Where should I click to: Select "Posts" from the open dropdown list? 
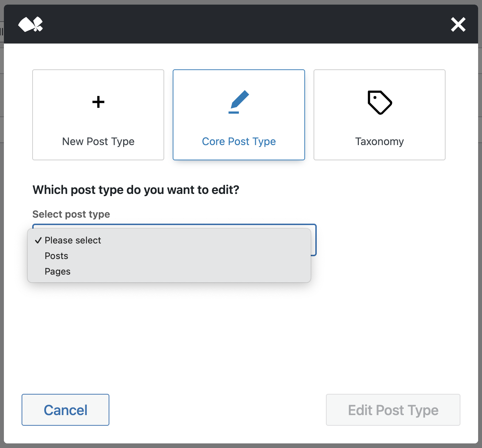[x=56, y=255]
